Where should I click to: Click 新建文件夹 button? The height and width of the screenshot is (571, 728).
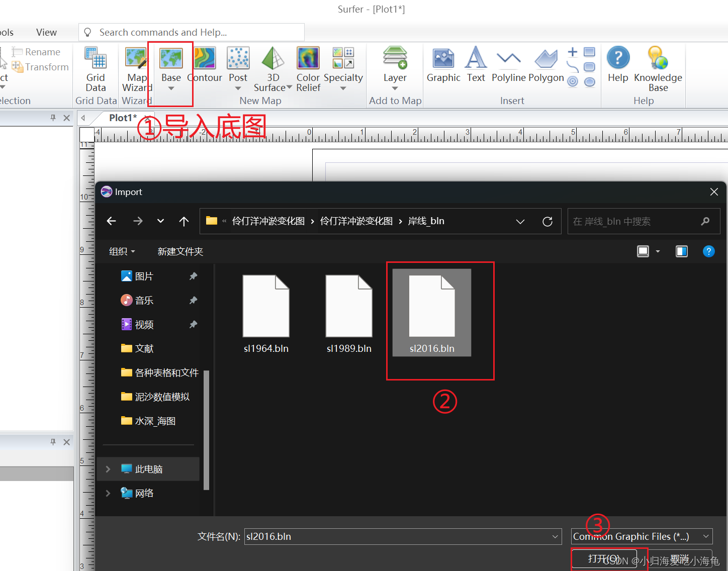coord(180,251)
